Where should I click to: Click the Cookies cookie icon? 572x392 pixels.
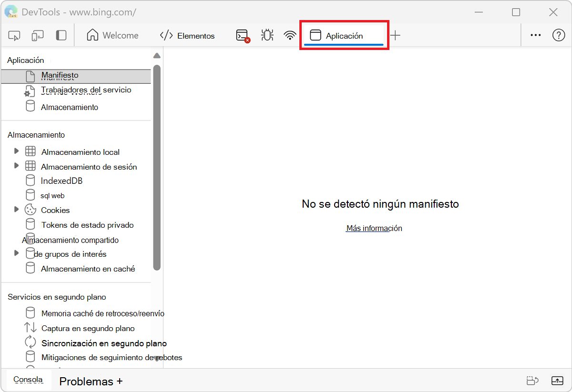coord(31,210)
